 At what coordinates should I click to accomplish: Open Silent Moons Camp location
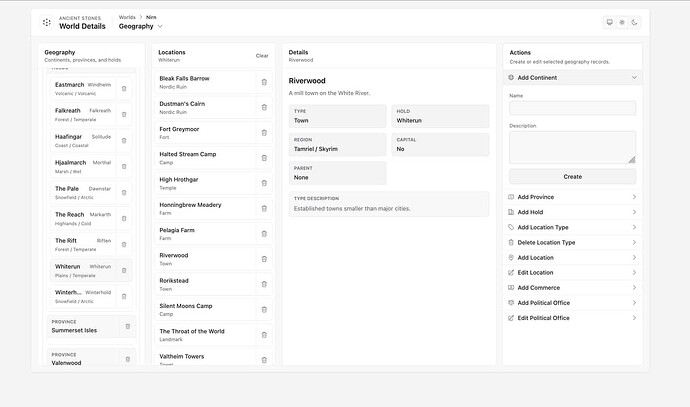tap(206, 309)
